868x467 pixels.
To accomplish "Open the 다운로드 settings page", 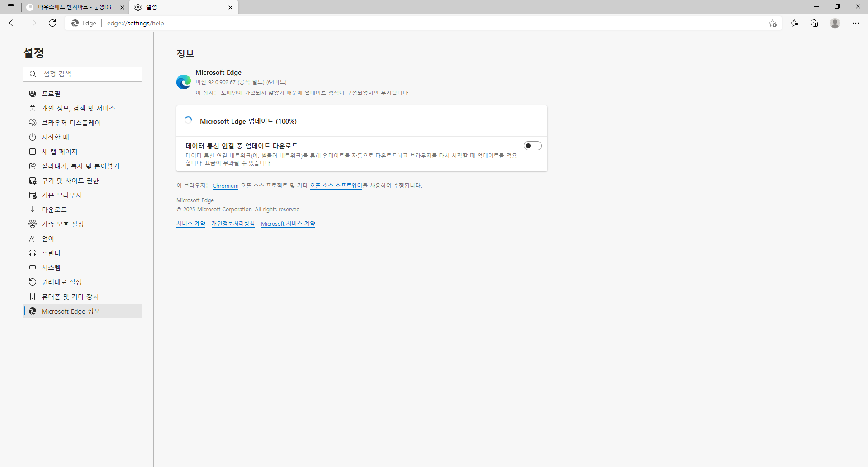I will click(54, 209).
